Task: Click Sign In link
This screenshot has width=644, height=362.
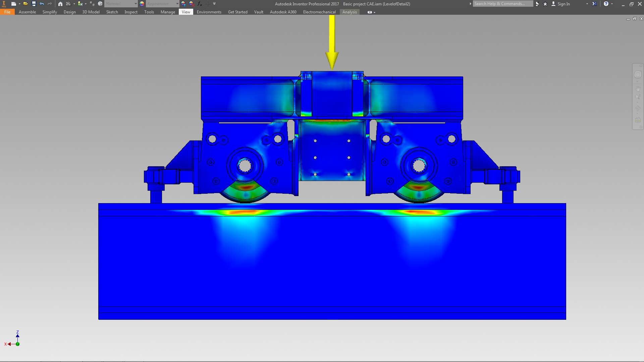Action: (563, 4)
